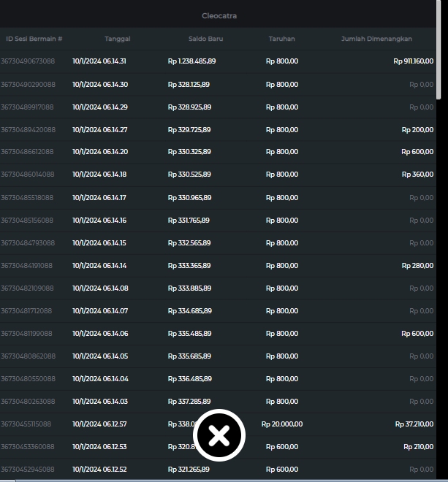The height and width of the screenshot is (482, 448).
Task: Select the Rp 37.210,00 winning amount
Action: click(x=414, y=424)
